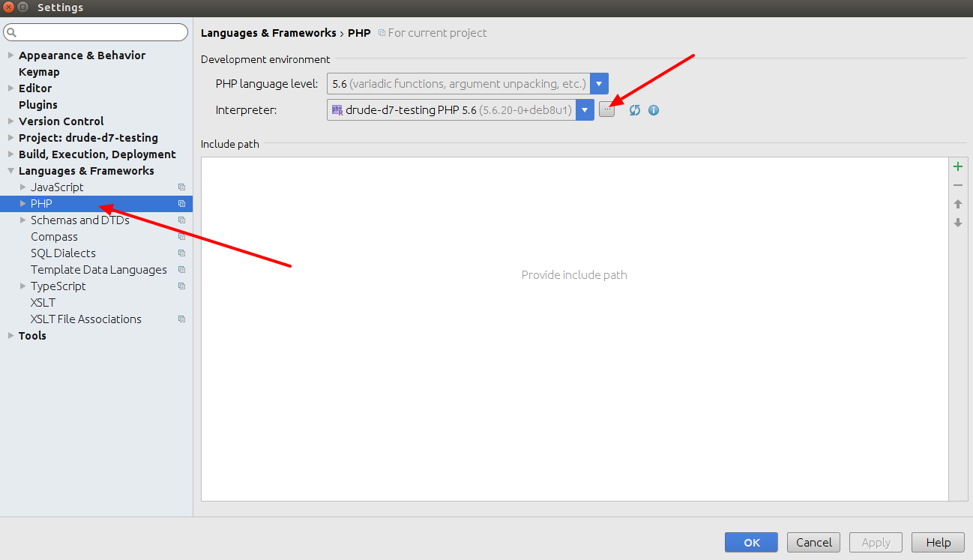
Task: Click the project-level icon beside Template Data Languages
Action: pos(181,270)
